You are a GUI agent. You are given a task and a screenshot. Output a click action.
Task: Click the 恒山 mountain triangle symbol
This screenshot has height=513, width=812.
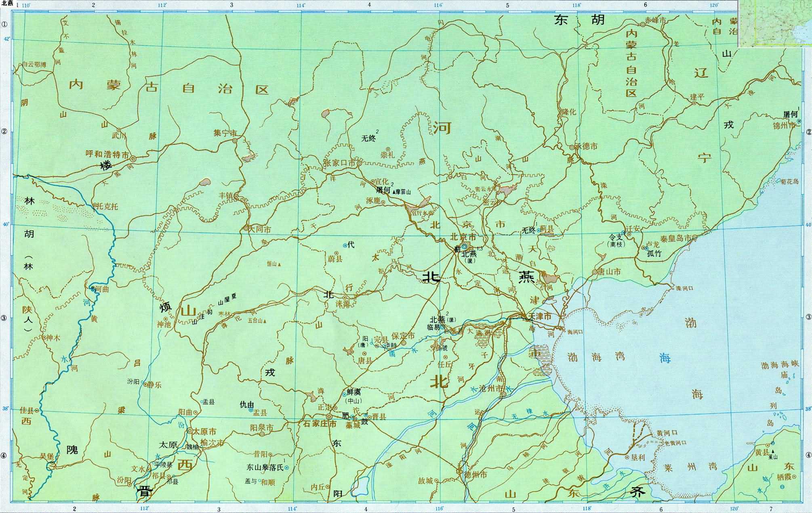click(279, 264)
